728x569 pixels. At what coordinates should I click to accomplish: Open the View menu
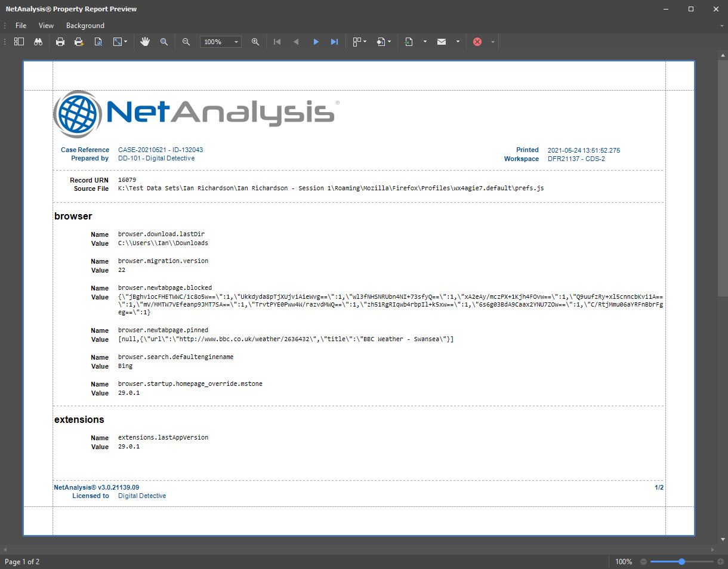[46, 26]
